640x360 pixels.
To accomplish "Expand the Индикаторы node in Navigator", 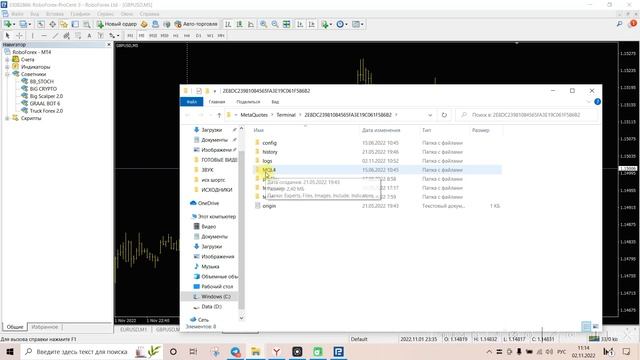I will [x=7, y=67].
